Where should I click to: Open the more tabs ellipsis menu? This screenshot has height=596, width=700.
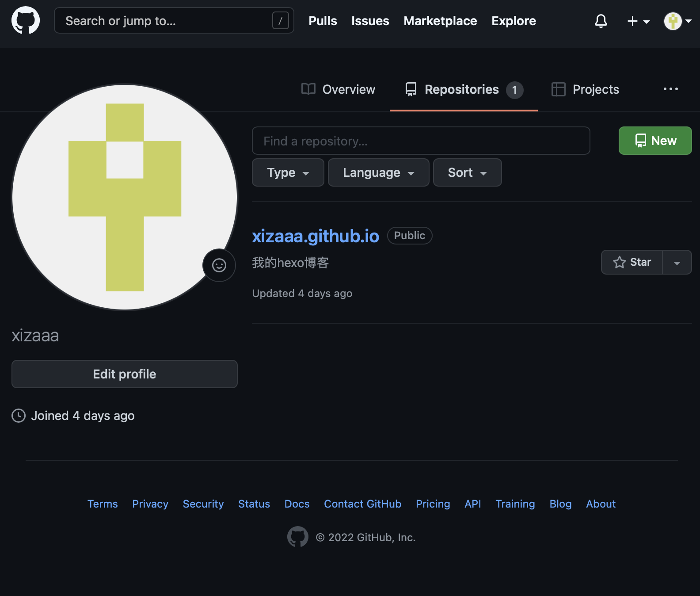(x=671, y=89)
